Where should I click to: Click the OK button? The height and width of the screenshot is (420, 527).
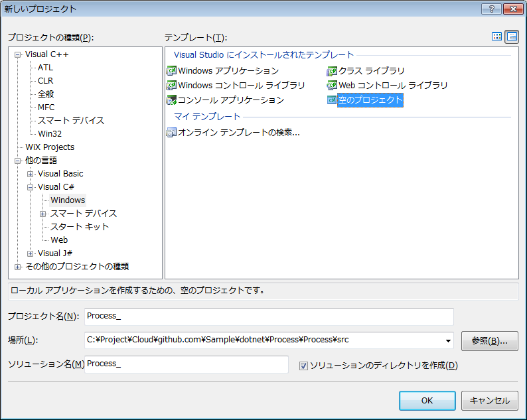point(427,401)
